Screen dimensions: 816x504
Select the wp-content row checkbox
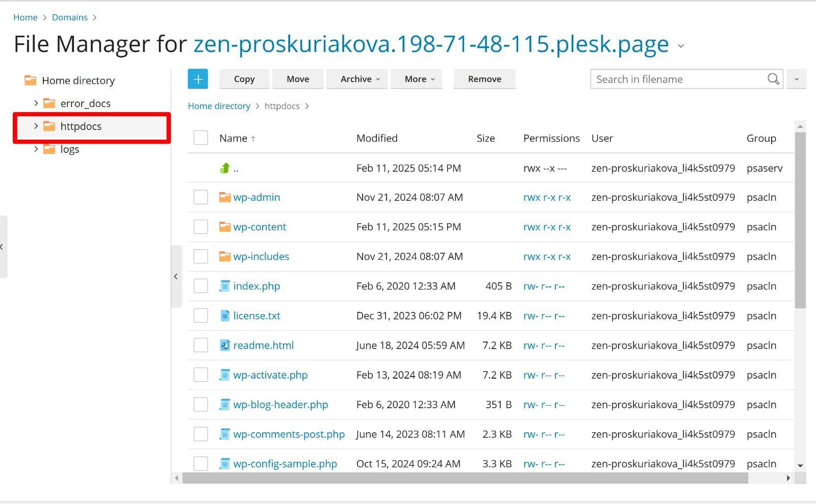200,227
